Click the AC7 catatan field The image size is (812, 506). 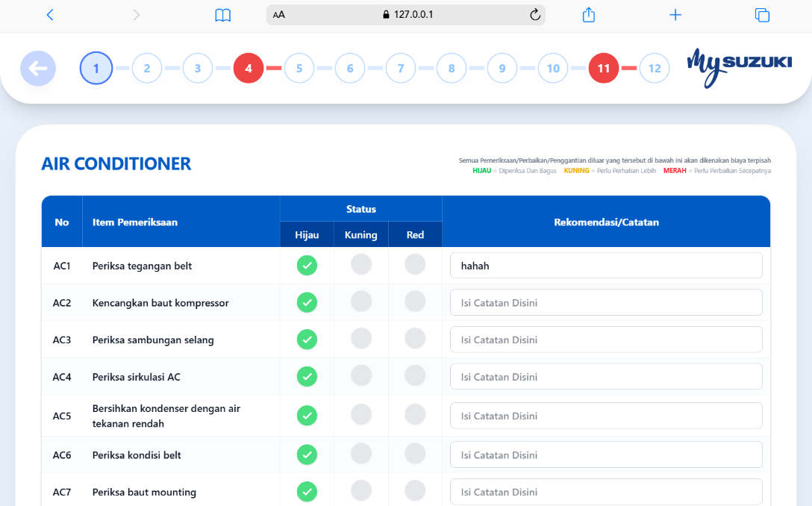[607, 492]
